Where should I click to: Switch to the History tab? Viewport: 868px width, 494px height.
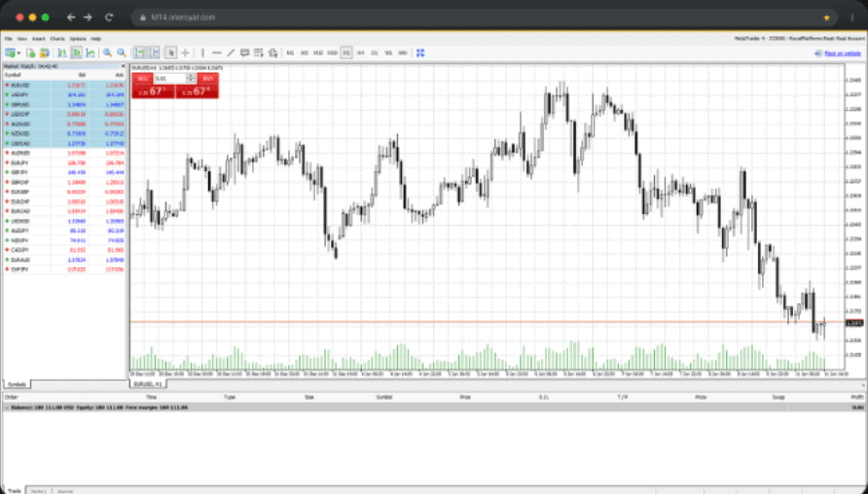pos(40,490)
